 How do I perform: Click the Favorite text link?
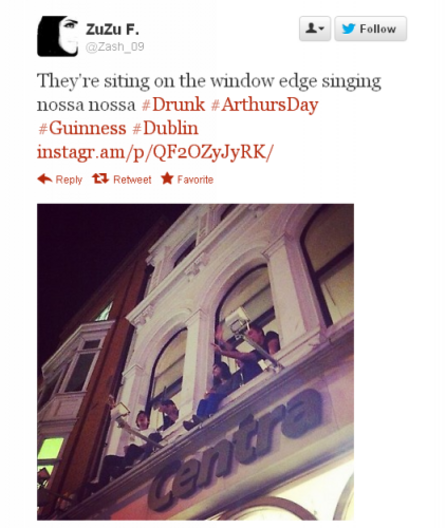(195, 179)
